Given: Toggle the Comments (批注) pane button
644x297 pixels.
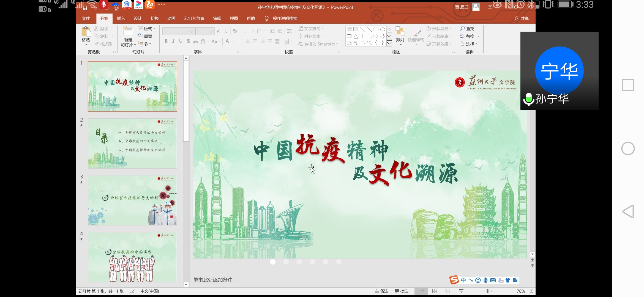Looking at the screenshot, I should (401, 291).
